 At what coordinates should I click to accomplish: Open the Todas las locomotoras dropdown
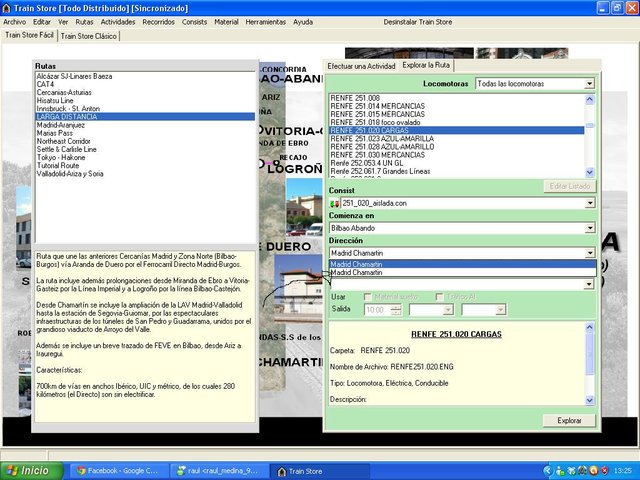[590, 84]
